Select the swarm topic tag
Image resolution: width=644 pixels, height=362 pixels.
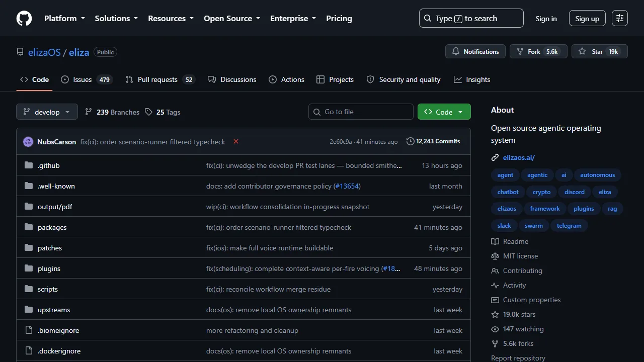pyautogui.click(x=534, y=226)
